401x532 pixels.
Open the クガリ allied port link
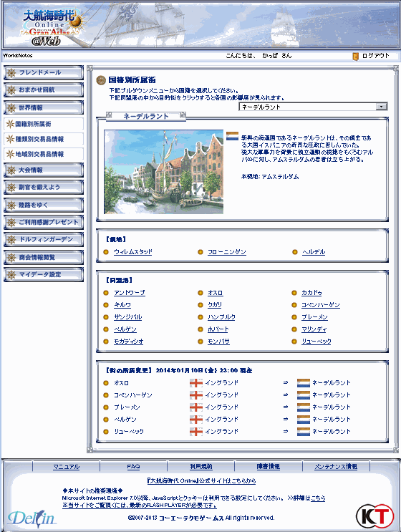[214, 305]
